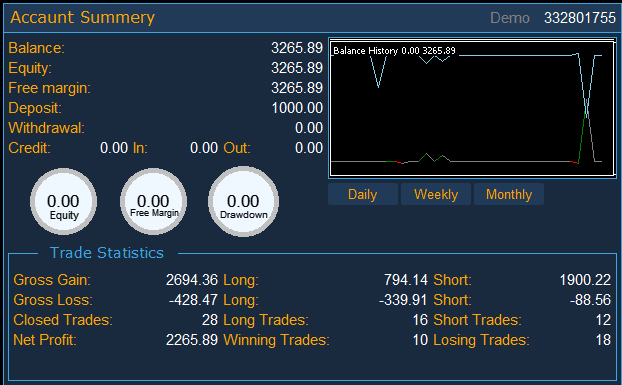Switch to the Monthly balance history view
Viewport: 622px width, 385px height.
point(509,194)
